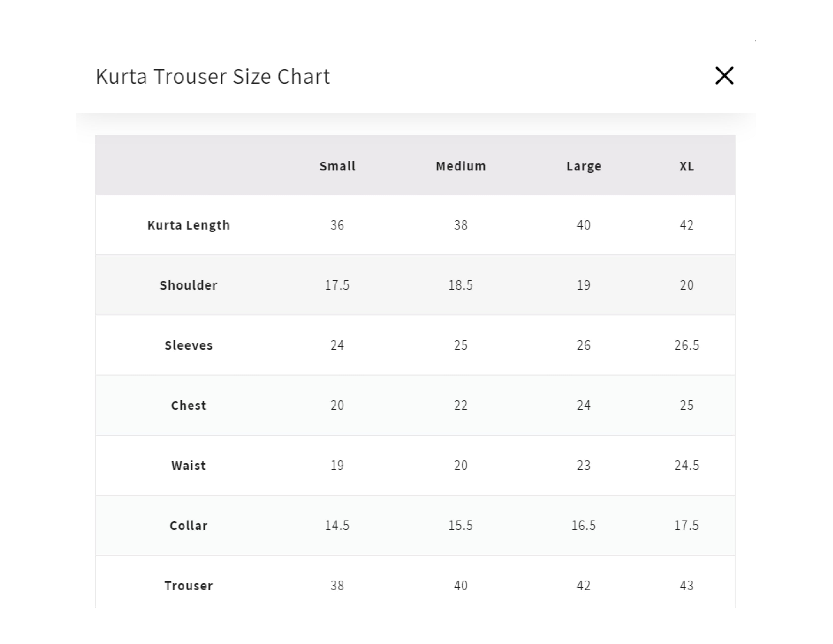Click Small kurta length value 36
Viewport: 833px width, 644px height.
[x=337, y=225]
